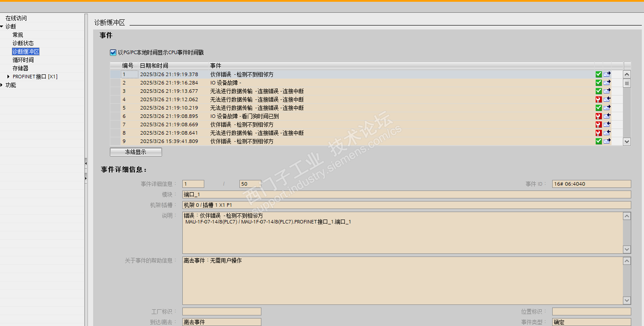Viewport: 644px width, 326px height.
Task: Click the empty 位置标识 field
Action: (592, 311)
